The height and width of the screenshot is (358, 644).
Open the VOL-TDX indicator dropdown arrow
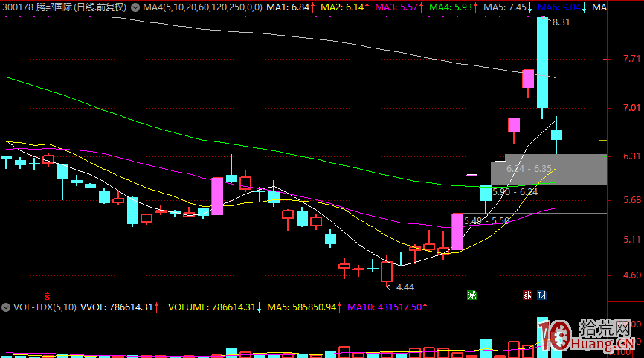6,307
